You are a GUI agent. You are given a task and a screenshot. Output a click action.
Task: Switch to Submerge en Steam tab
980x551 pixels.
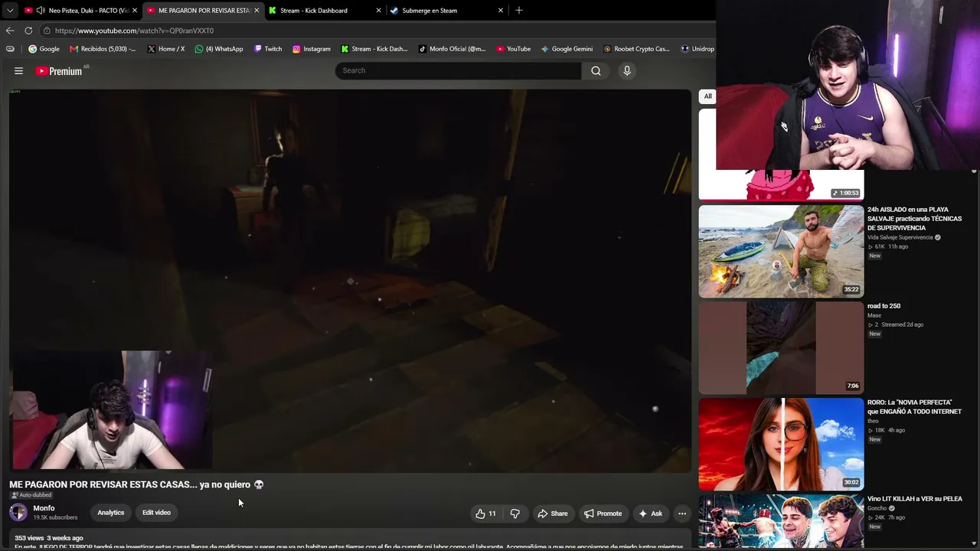[x=447, y=11]
